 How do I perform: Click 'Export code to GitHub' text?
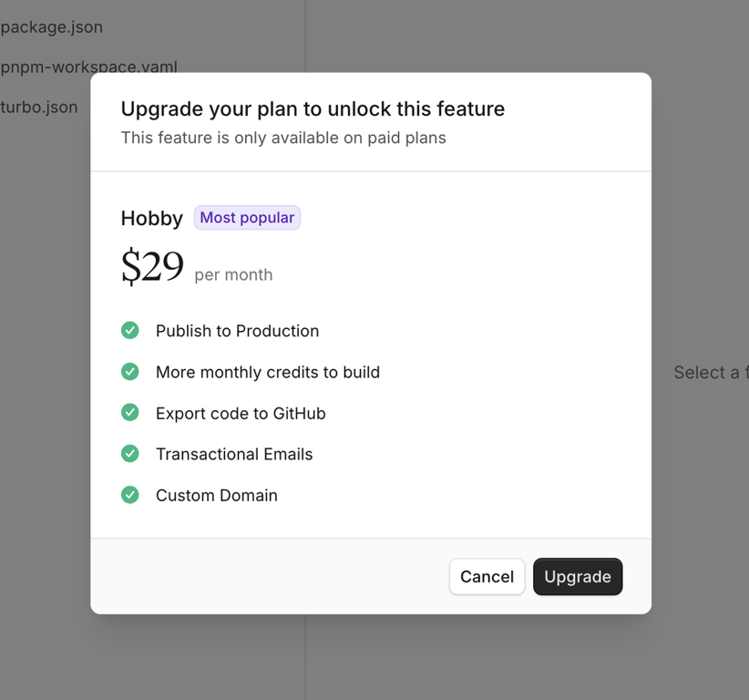tap(241, 413)
